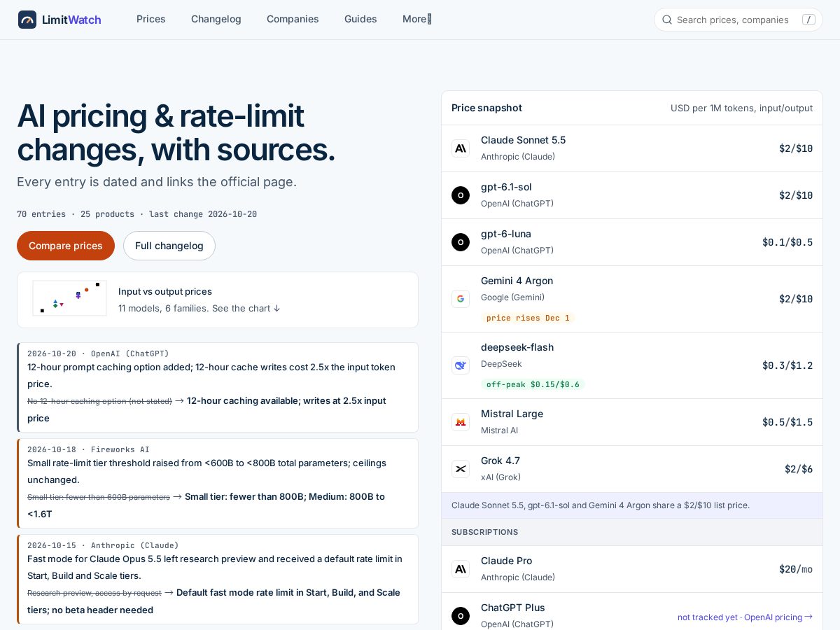Viewport: 840px width, 630px height.
Task: Click the search magnifier icon
Action: [x=667, y=20]
